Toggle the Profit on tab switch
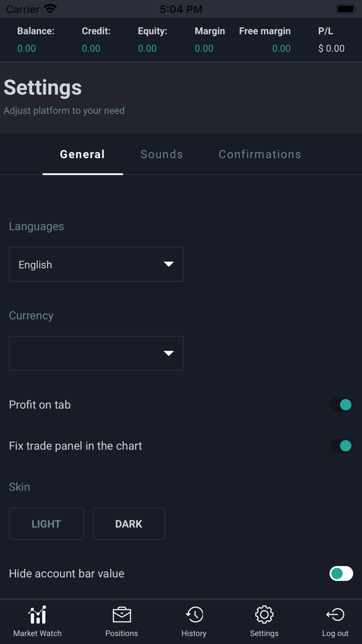Screen dimensions: 362x644 coord(341,405)
